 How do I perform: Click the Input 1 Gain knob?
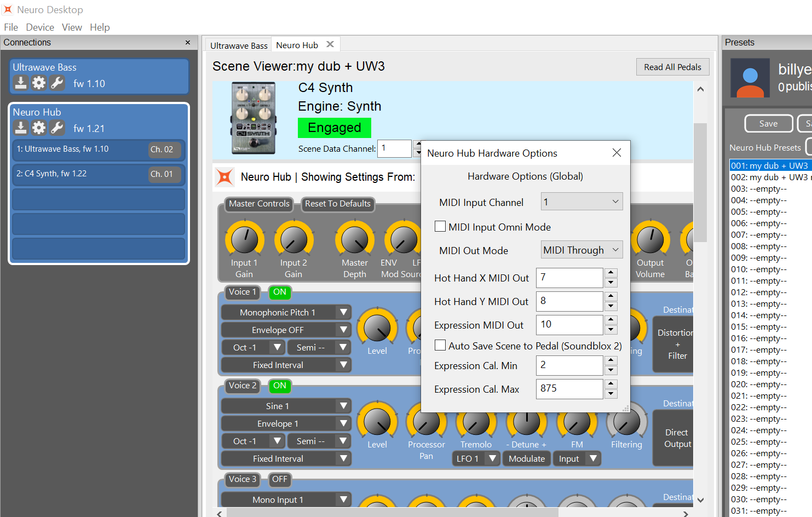(x=245, y=239)
